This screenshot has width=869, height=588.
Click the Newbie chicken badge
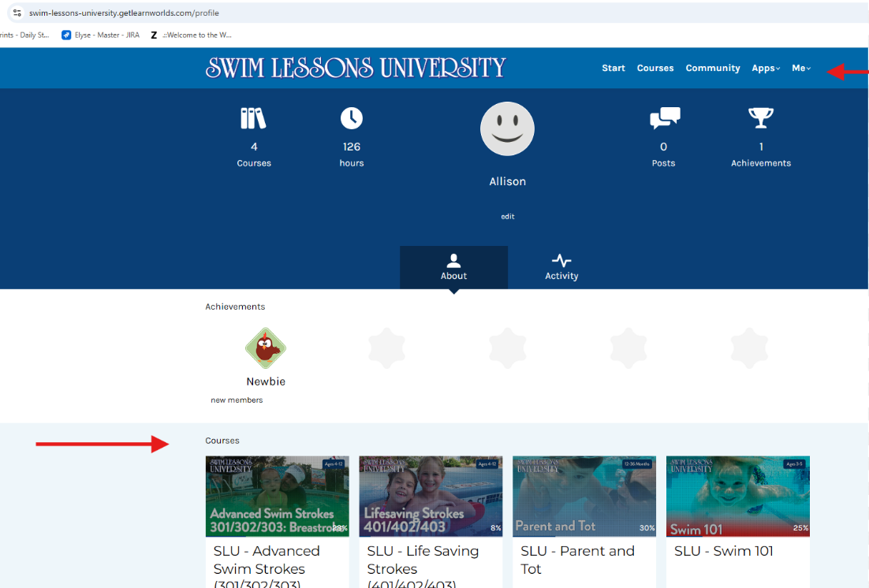tap(266, 348)
